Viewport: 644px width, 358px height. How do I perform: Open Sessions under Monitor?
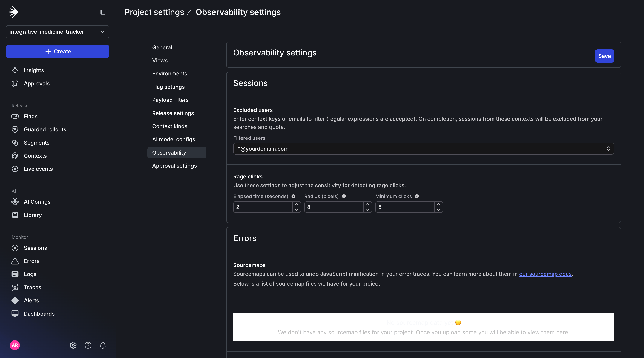coord(35,248)
